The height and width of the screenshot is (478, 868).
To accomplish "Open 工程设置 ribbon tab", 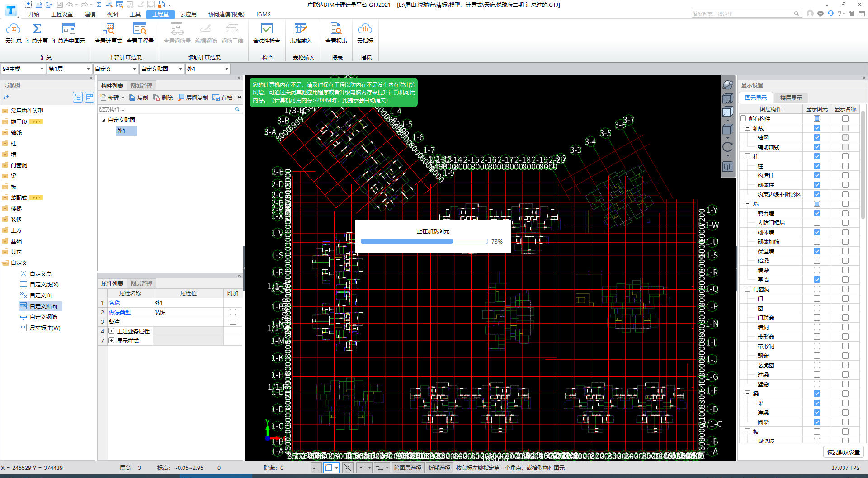I will pos(62,14).
